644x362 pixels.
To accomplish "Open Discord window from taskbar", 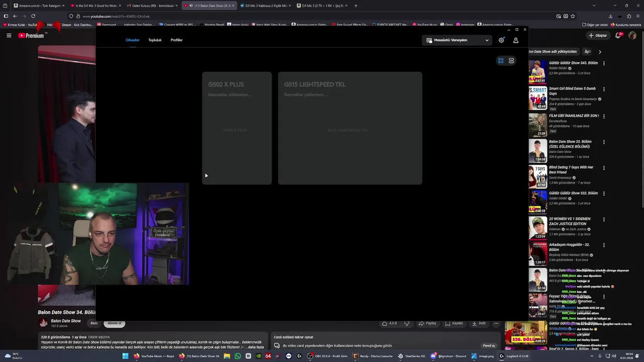I will (x=448, y=356).
